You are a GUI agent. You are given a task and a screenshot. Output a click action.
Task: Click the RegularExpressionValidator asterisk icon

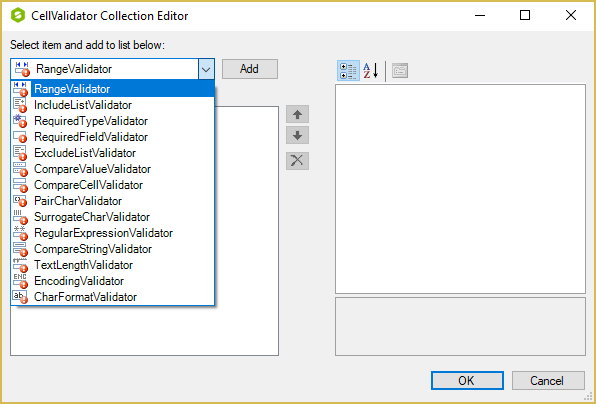click(21, 233)
